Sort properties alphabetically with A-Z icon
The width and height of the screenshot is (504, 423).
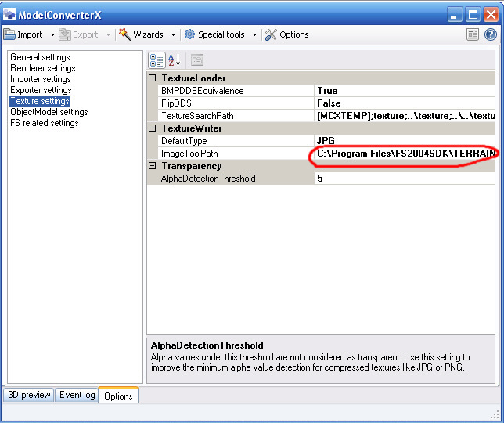[x=175, y=60]
